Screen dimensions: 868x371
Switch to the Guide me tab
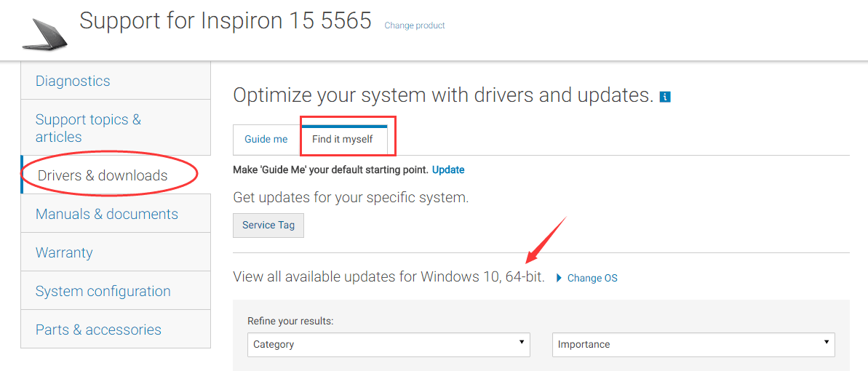tap(266, 140)
